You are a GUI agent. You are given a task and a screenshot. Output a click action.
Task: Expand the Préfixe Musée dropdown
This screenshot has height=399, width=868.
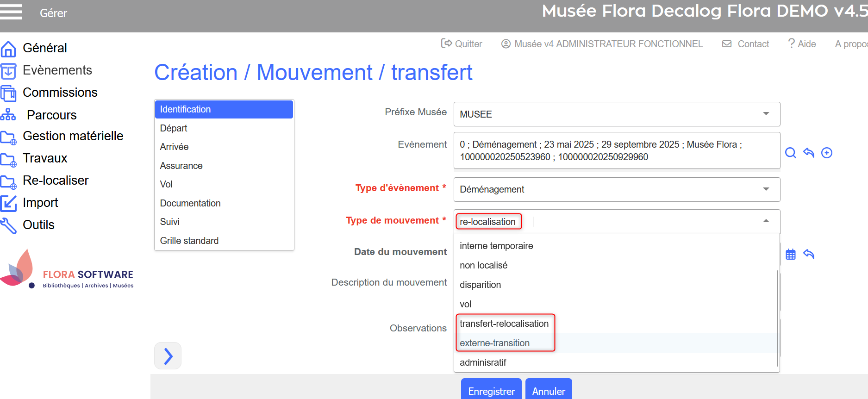[766, 114]
